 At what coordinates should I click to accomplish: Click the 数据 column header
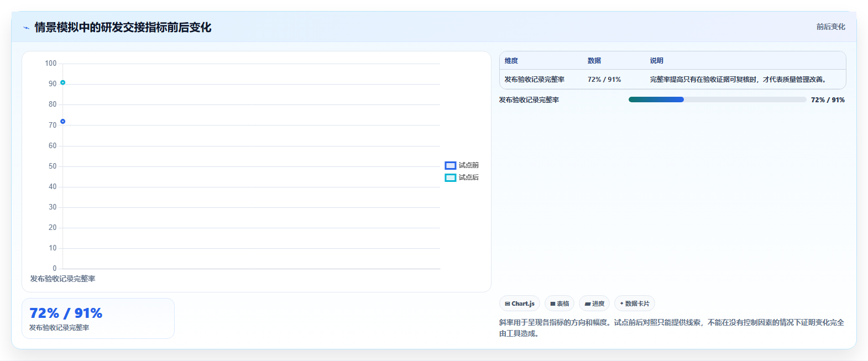(x=594, y=61)
